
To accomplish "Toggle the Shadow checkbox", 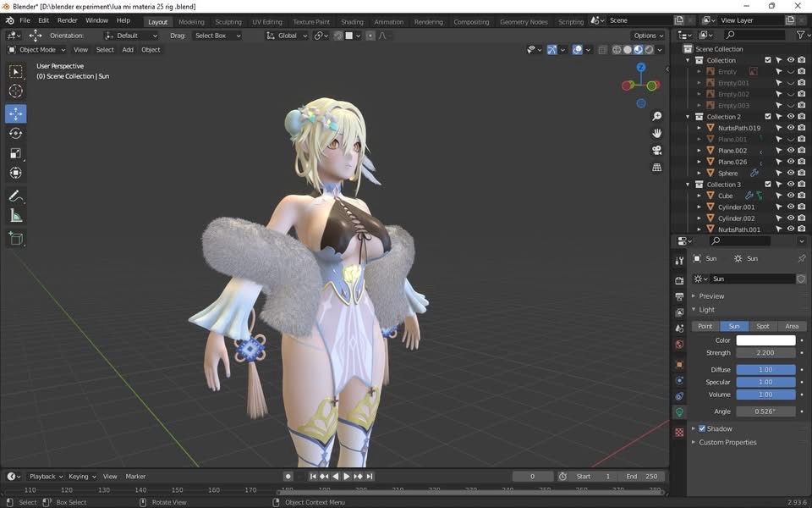I will [x=702, y=428].
